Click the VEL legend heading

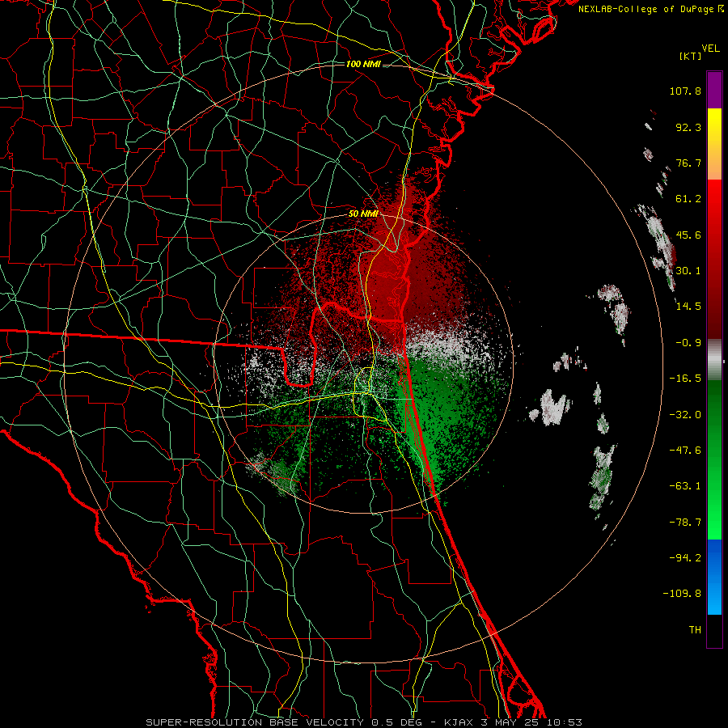(710, 49)
